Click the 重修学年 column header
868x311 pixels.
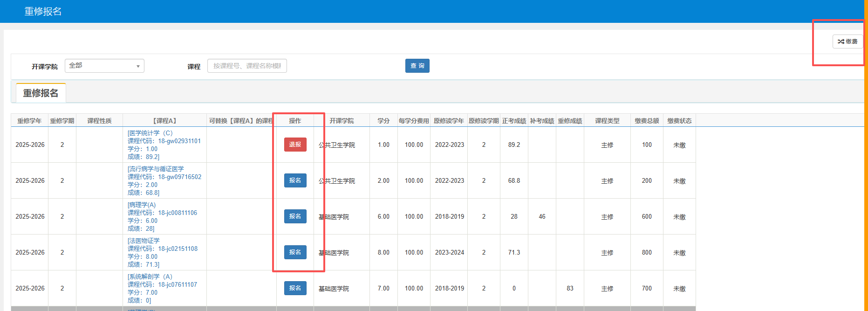point(29,121)
